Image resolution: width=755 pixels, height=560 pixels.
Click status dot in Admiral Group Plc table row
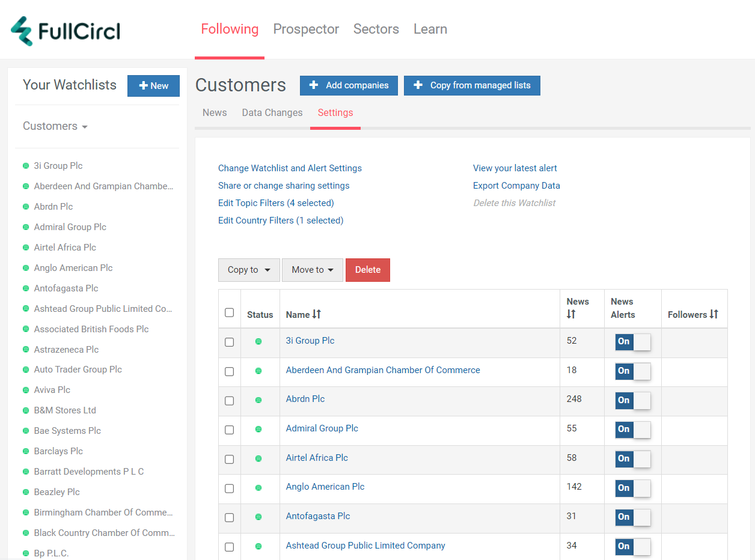tap(258, 429)
